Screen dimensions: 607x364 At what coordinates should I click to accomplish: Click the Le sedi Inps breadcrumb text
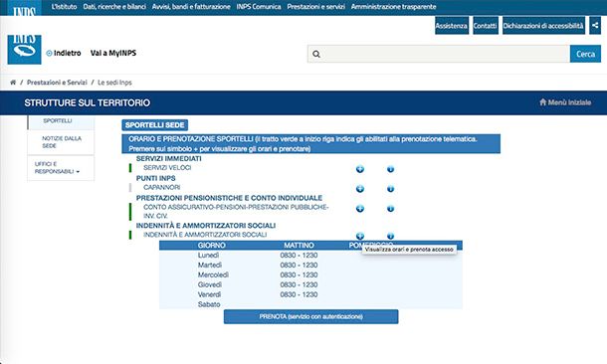[114, 83]
